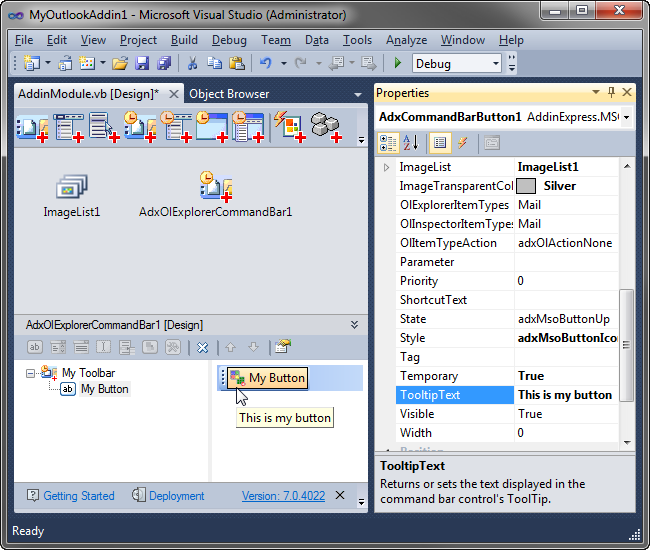Toggle the Properties window pin
Screen dimensions: 650x550
(611, 92)
